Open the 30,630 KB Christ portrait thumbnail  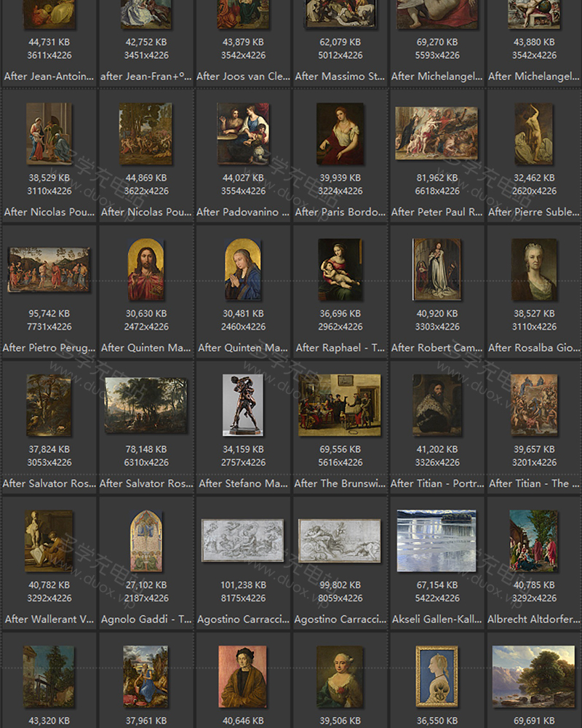pos(145,269)
